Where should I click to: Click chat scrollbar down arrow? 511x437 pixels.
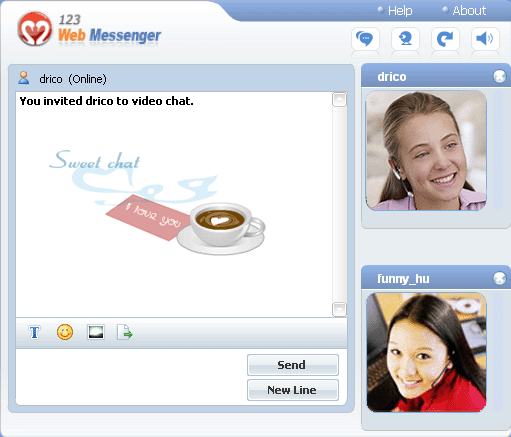click(339, 309)
